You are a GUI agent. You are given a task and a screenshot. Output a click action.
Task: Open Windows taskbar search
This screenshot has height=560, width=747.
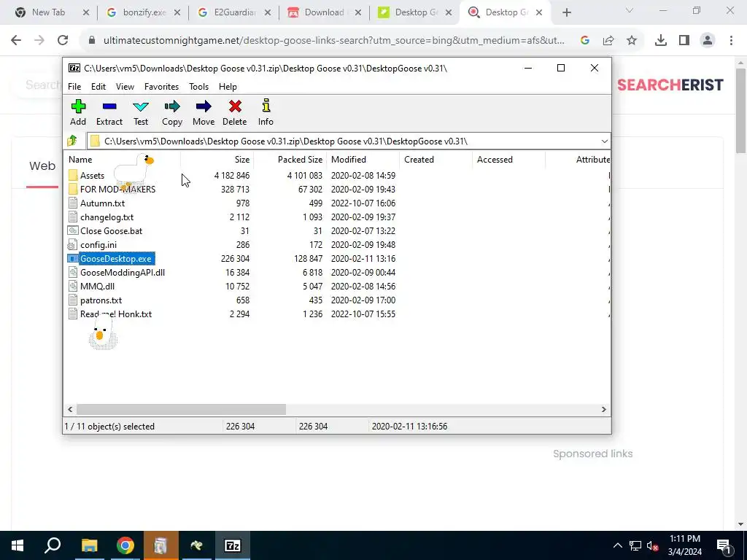53,545
